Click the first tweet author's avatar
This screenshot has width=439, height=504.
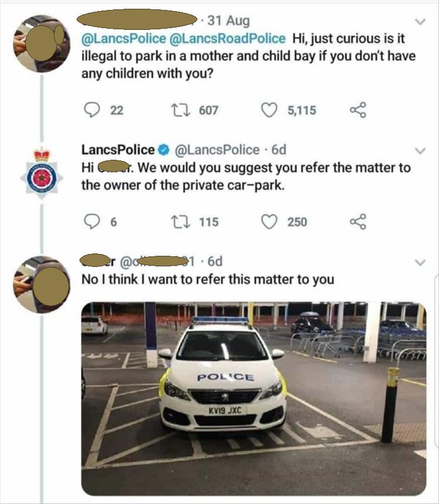pos(42,43)
